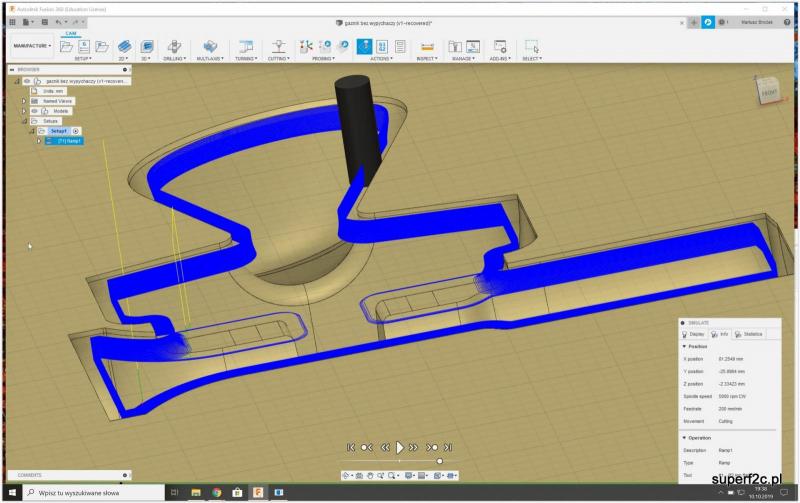Collapse the Position section in Simulate panel
This screenshot has width=800, height=503.
click(x=684, y=346)
